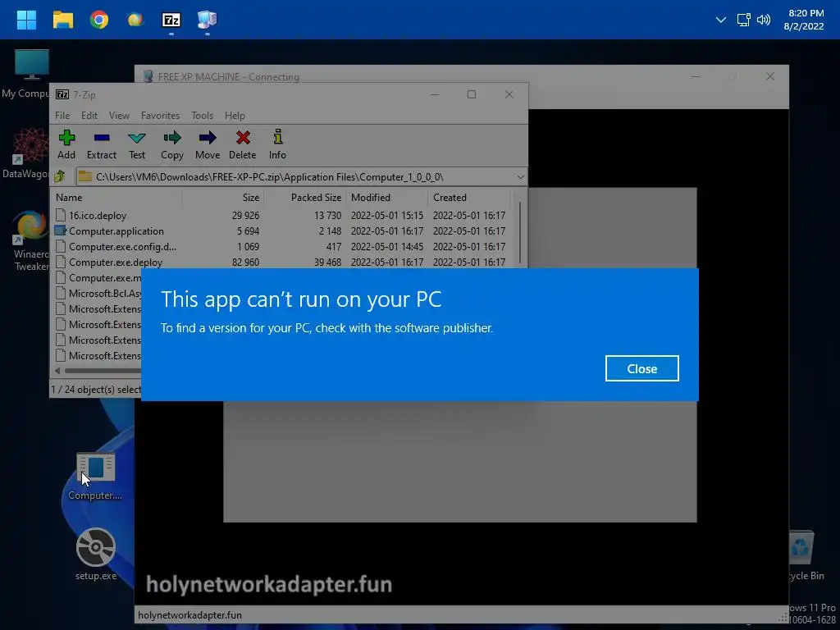Open the Windows Start menu
This screenshot has width=840, height=630.
(x=26, y=20)
